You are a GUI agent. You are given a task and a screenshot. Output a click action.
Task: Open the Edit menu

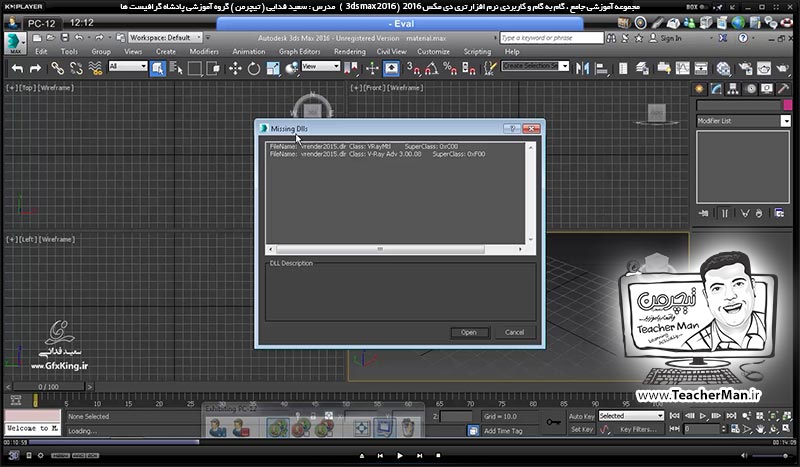point(41,52)
